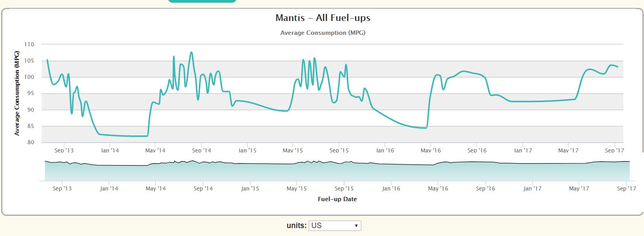
Task: Click the 110 label on the Y-axis
Action: tap(30, 44)
